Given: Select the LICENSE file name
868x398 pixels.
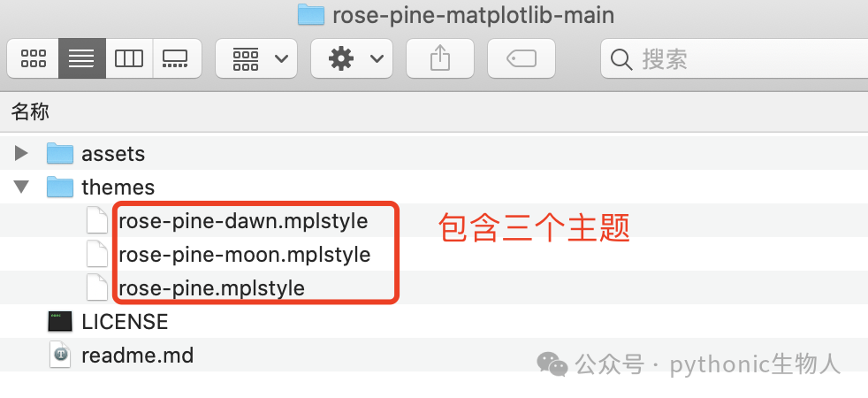Looking at the screenshot, I should (125, 322).
